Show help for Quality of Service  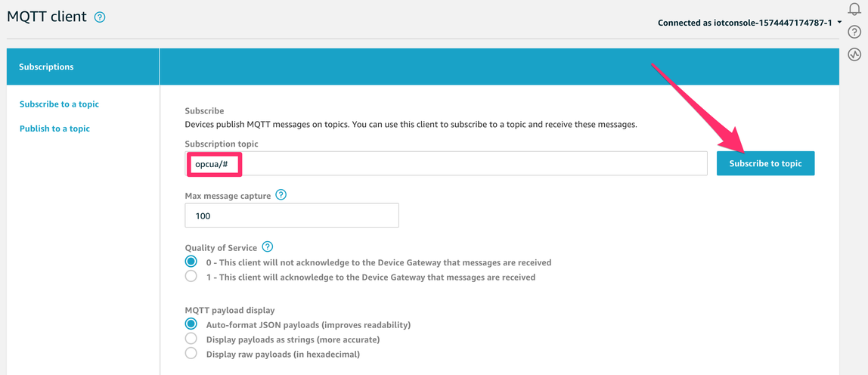tap(267, 247)
